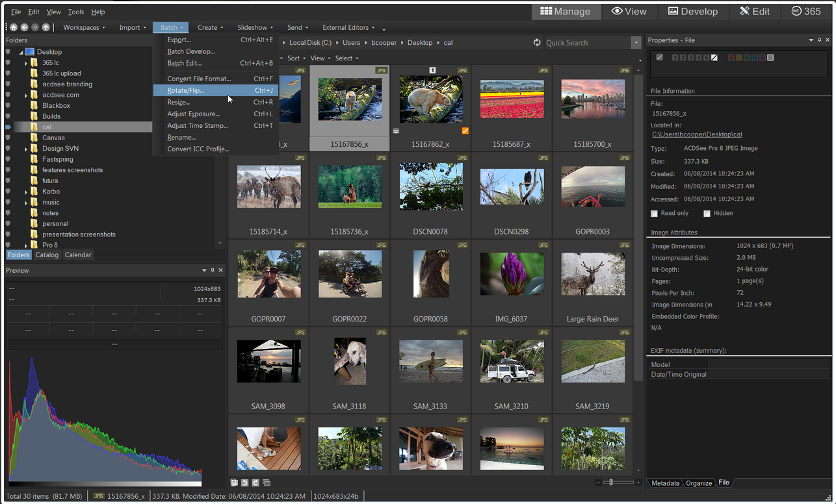Refresh the folder with the refresh icon
836x504 pixels.
pos(537,43)
